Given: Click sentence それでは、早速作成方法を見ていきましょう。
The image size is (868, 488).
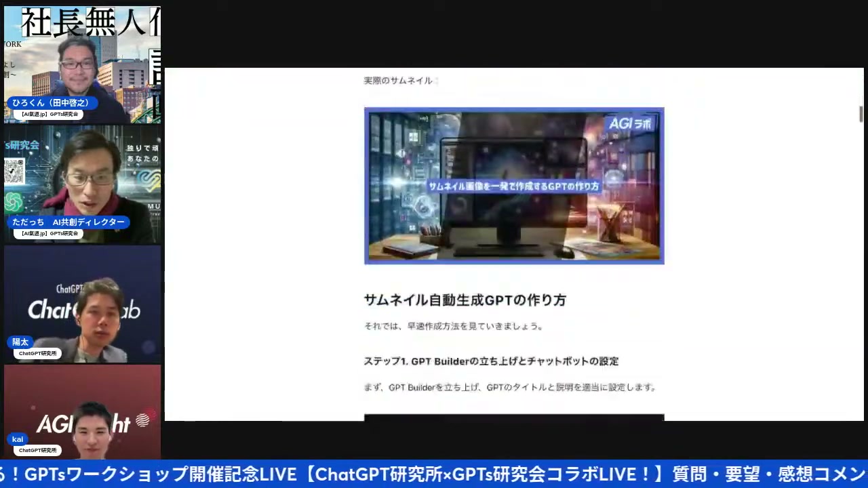Looking at the screenshot, I should [x=454, y=326].
